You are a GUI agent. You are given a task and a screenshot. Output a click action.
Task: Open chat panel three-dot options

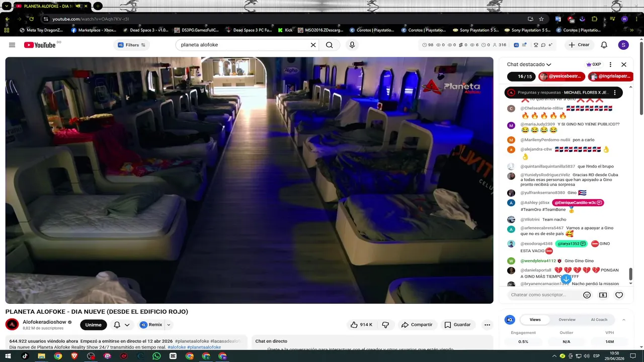[x=610, y=64]
